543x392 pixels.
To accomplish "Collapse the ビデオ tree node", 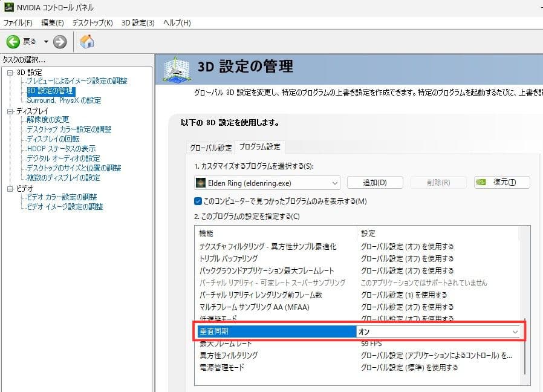I will pos(10,189).
